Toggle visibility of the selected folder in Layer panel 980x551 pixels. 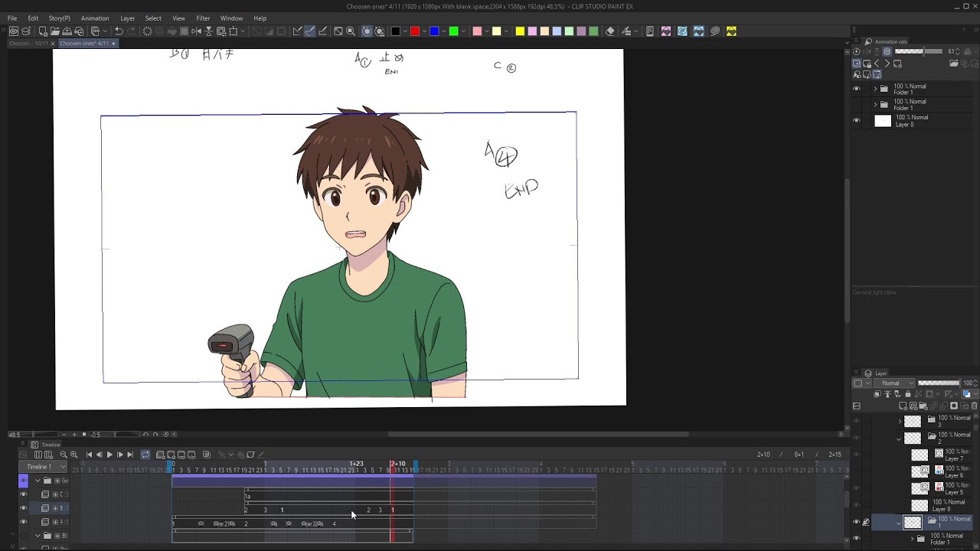click(x=857, y=522)
